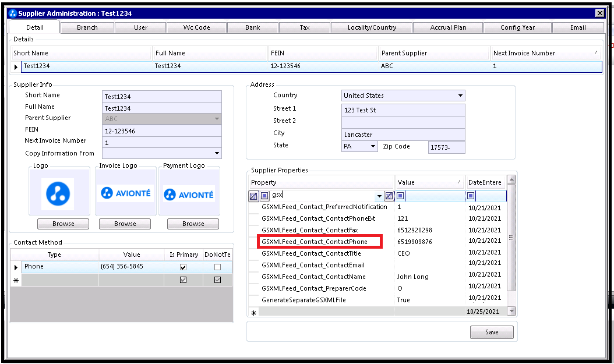
Task: Click the clear-filter icon left of Property filter
Action: pyautogui.click(x=253, y=196)
